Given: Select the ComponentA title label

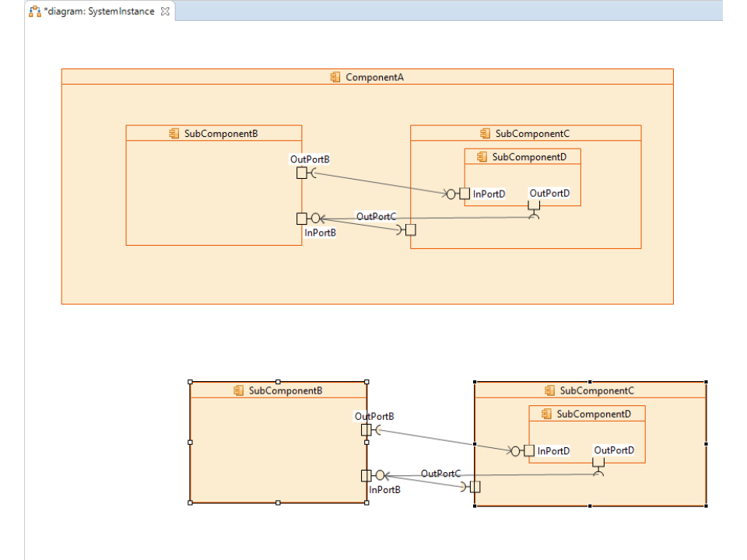Looking at the screenshot, I should 374,77.
